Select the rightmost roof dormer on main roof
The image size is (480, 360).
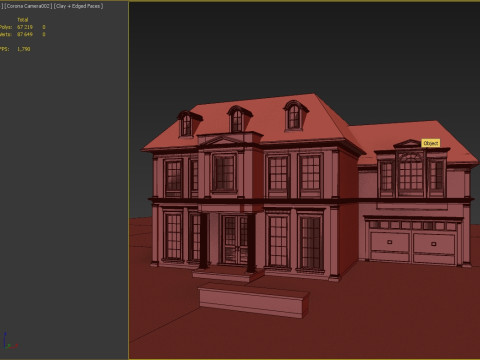(295, 115)
